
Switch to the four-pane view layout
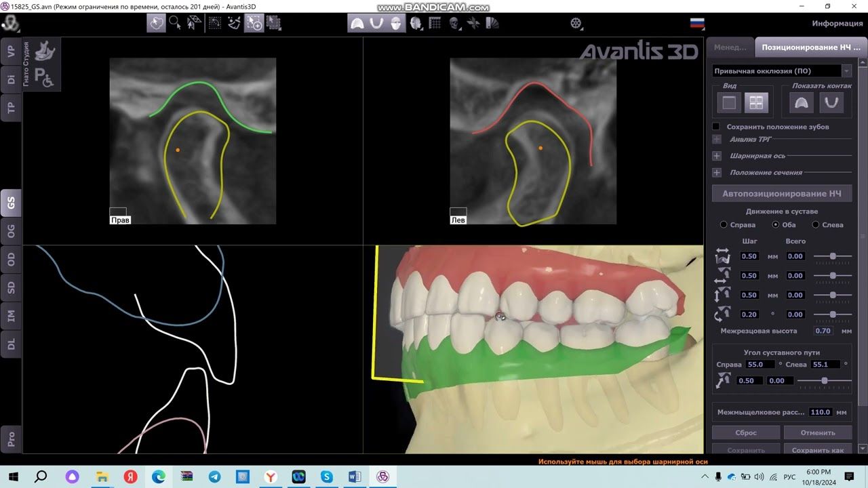point(756,102)
